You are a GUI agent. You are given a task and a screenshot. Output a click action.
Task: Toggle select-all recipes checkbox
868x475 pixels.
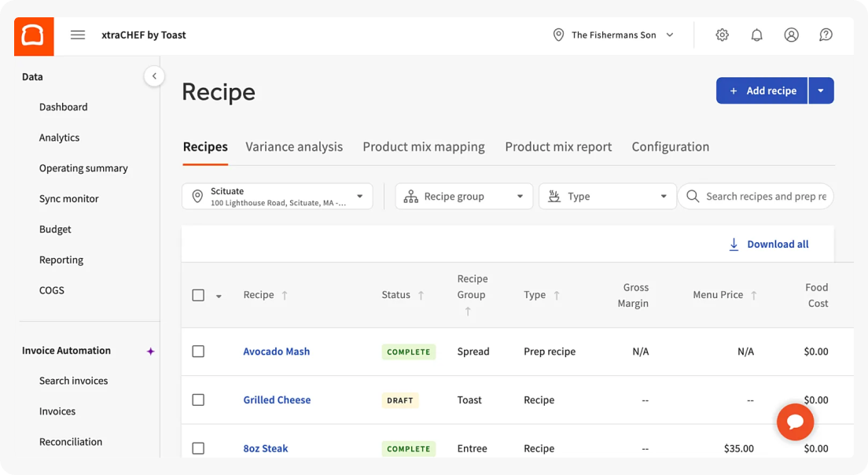click(198, 295)
